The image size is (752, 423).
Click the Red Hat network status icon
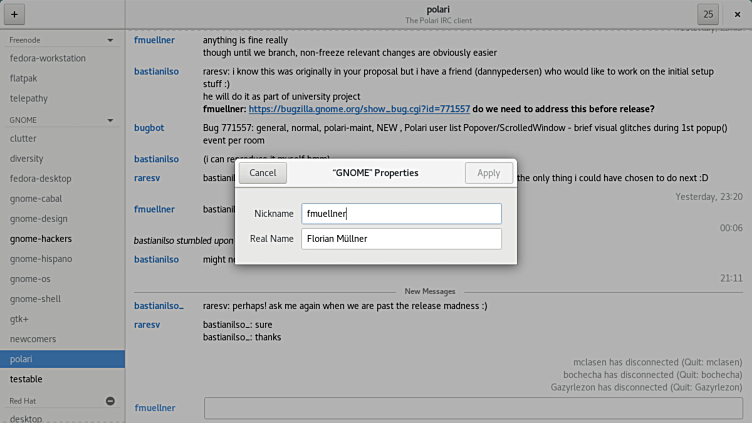coord(110,401)
